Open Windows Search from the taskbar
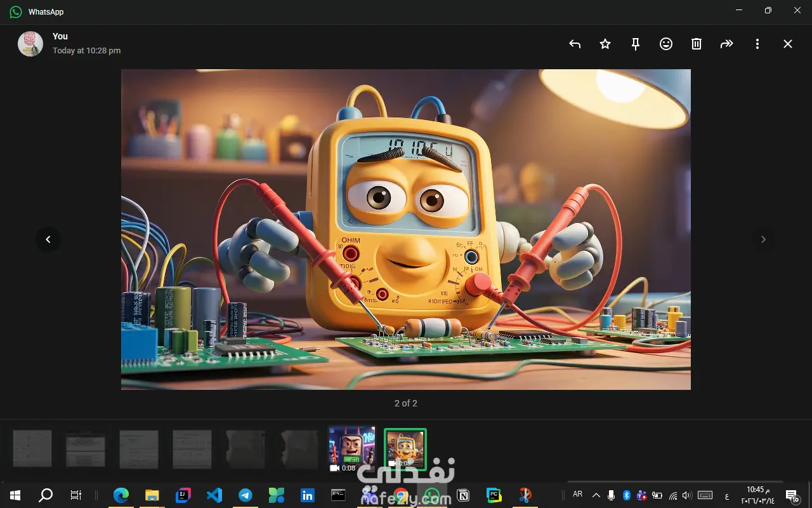 tap(46, 495)
